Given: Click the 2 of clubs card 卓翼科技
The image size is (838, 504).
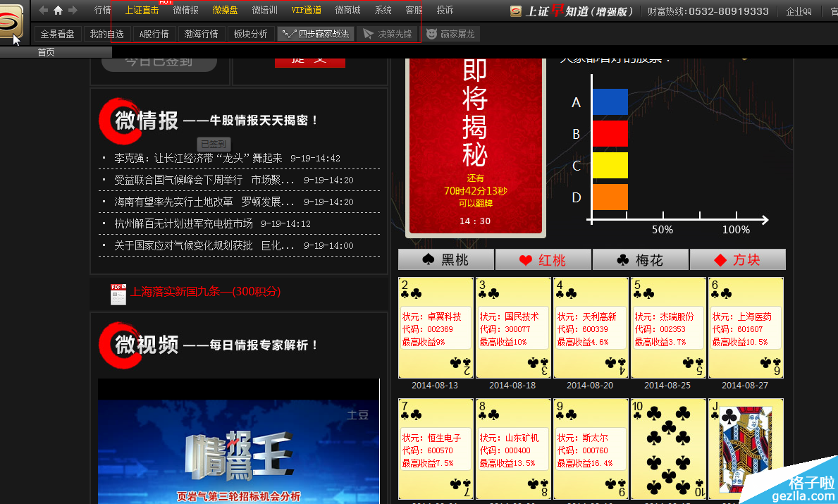Looking at the screenshot, I should click(436, 328).
